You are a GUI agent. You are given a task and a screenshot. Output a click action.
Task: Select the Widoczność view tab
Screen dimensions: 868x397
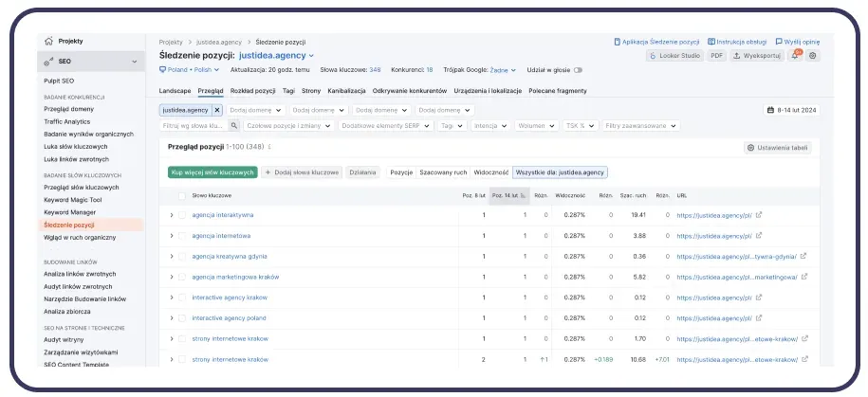tap(491, 172)
